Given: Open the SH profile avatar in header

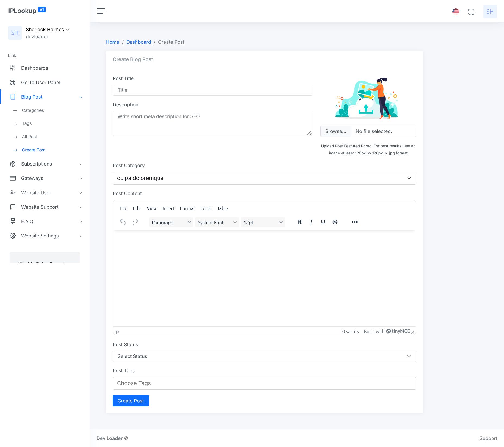Looking at the screenshot, I should point(490,12).
